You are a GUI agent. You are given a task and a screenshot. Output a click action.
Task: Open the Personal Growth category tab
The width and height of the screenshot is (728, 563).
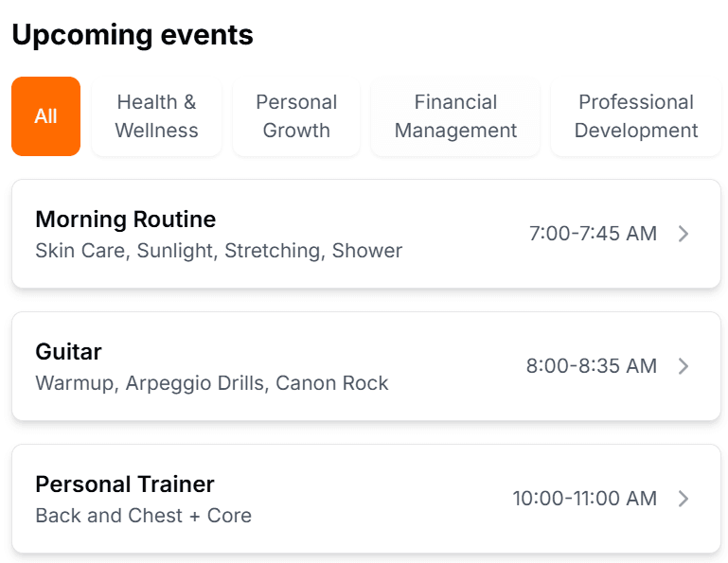(x=296, y=116)
